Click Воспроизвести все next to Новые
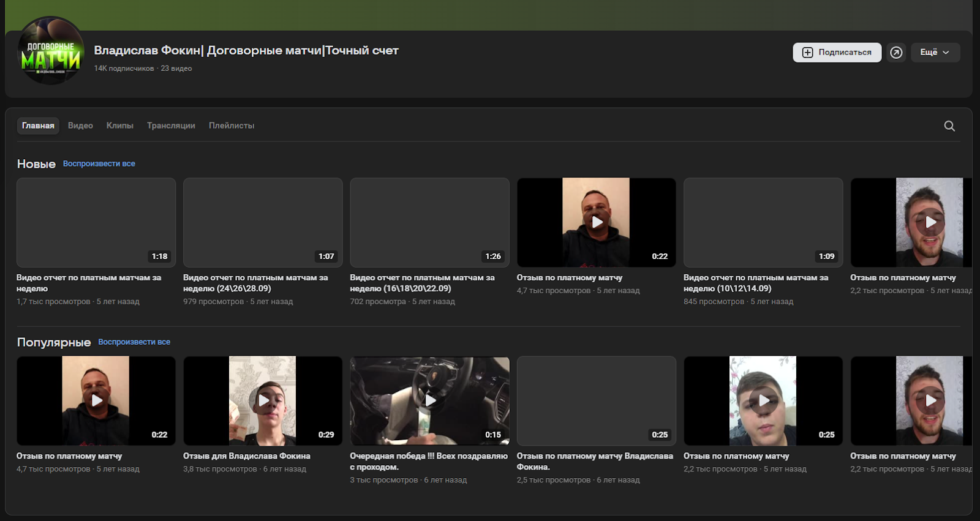 (x=99, y=163)
